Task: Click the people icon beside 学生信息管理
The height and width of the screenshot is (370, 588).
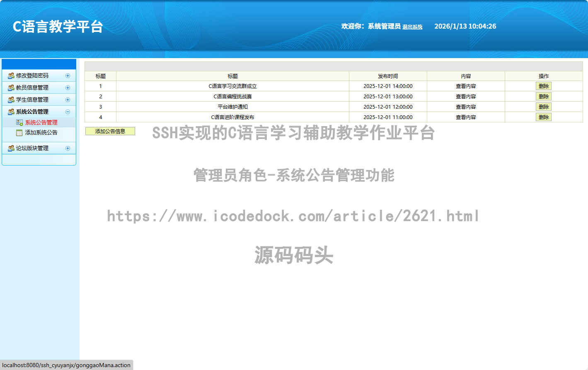Action: (x=12, y=100)
